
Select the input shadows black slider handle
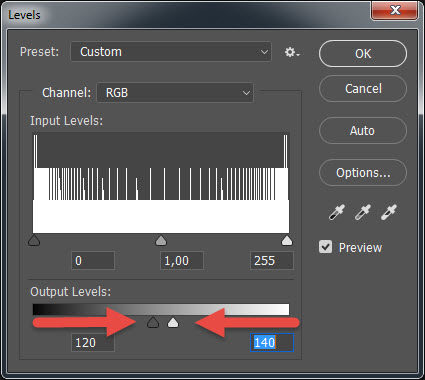point(34,240)
